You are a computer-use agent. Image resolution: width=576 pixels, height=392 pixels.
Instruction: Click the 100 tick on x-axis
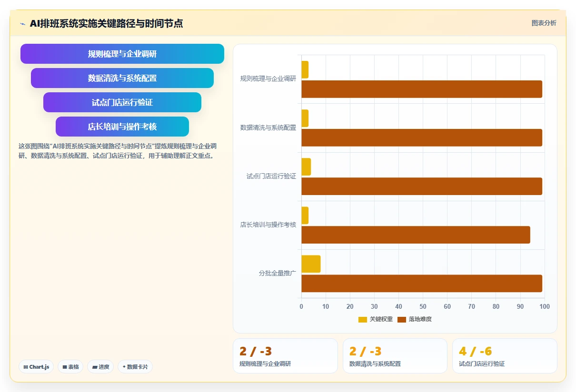coord(545,306)
